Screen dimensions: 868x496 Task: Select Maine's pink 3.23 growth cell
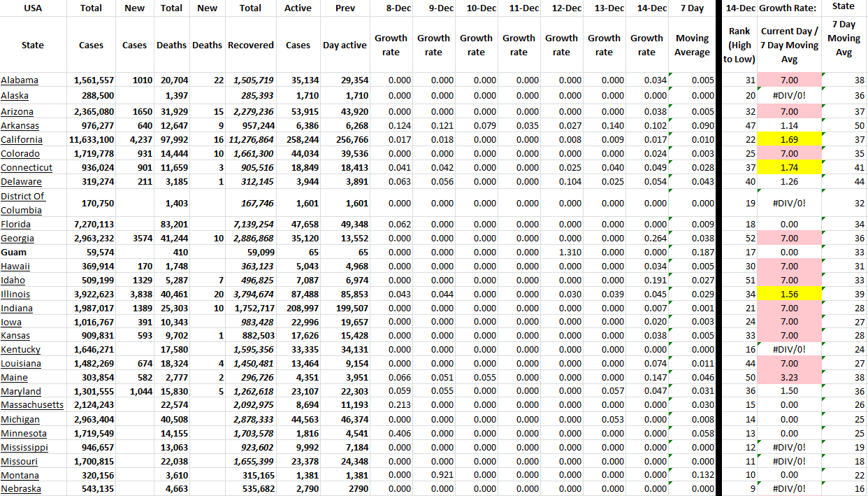[790, 377]
